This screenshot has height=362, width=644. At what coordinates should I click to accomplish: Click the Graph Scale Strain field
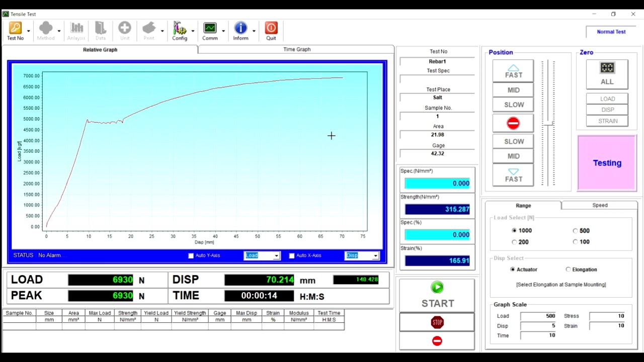[607, 325]
